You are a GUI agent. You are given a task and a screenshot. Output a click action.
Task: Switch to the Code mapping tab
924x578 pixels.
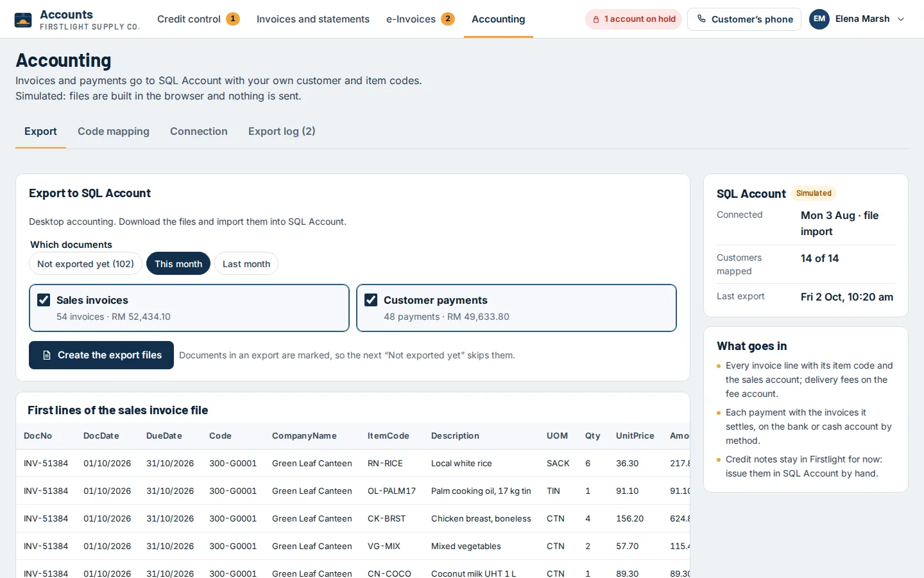[x=114, y=131]
